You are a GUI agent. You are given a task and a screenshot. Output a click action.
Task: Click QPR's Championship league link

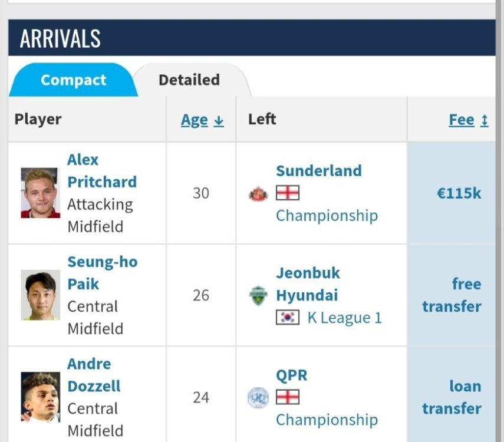coord(327,420)
